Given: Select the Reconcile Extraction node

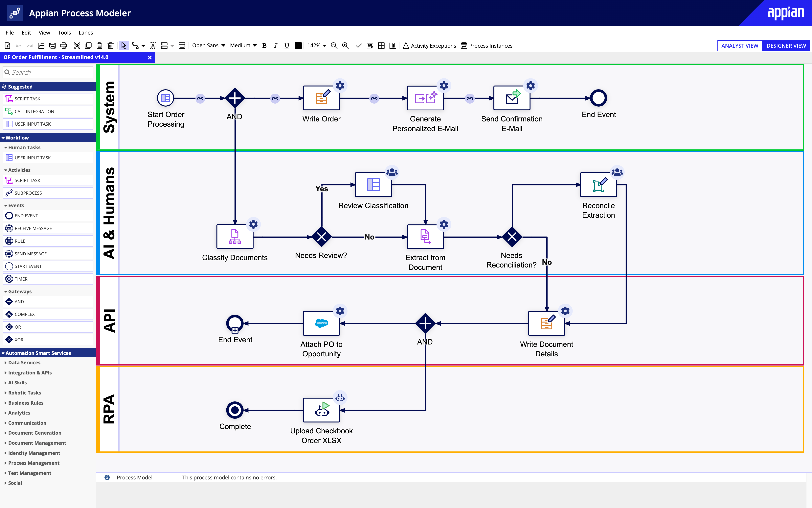Looking at the screenshot, I should click(x=599, y=185).
